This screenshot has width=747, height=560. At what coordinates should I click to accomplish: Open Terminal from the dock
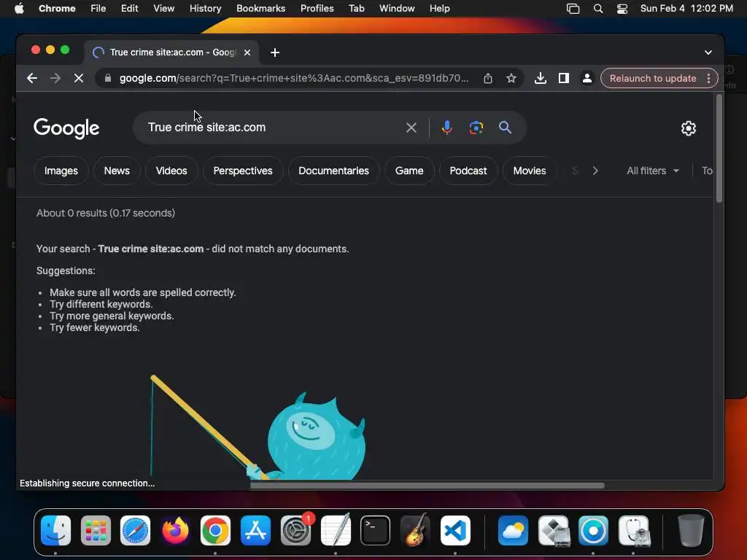click(376, 530)
